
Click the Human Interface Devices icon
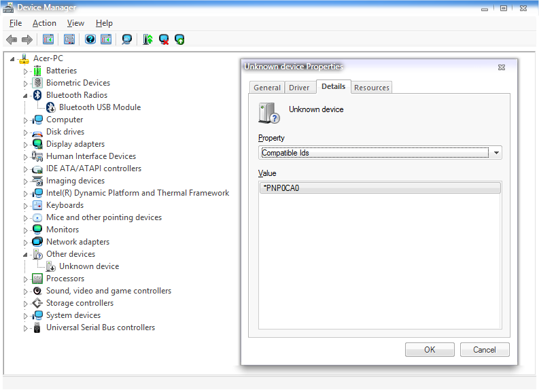tap(37, 156)
